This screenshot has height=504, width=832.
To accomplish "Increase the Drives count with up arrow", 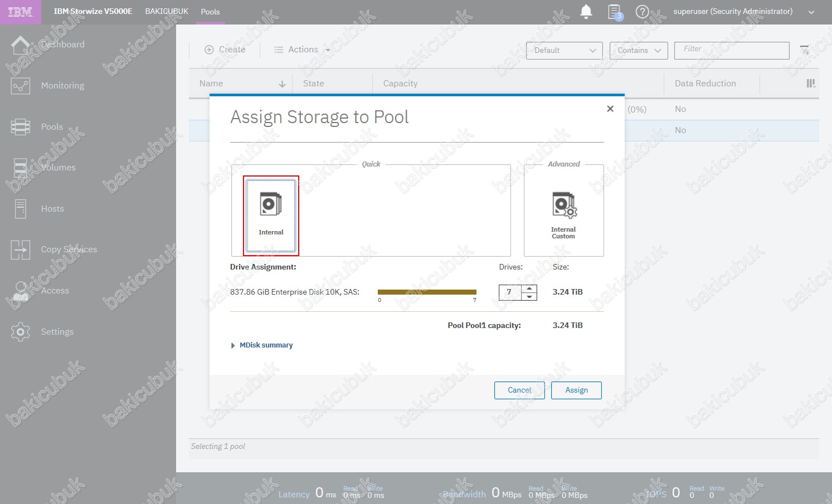I will click(529, 288).
